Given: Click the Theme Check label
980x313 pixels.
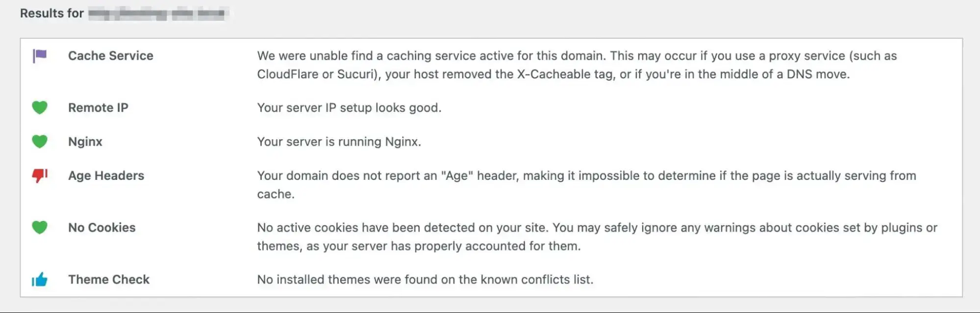Looking at the screenshot, I should (x=108, y=280).
